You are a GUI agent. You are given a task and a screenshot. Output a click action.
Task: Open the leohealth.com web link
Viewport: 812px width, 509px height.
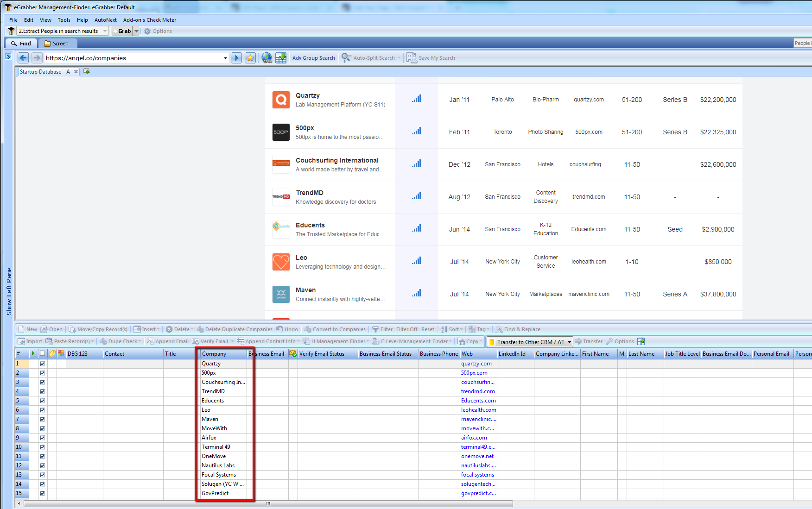pyautogui.click(x=478, y=410)
